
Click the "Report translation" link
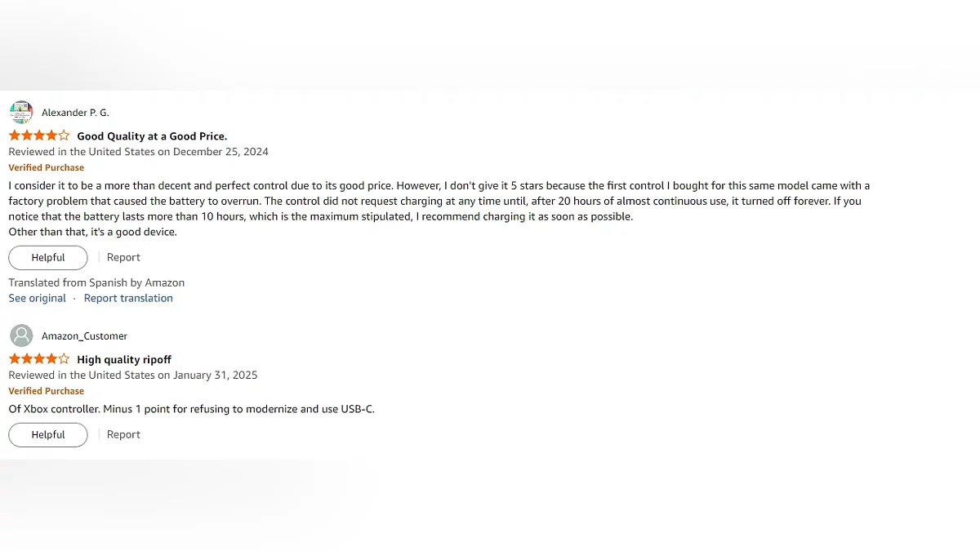[x=128, y=298]
